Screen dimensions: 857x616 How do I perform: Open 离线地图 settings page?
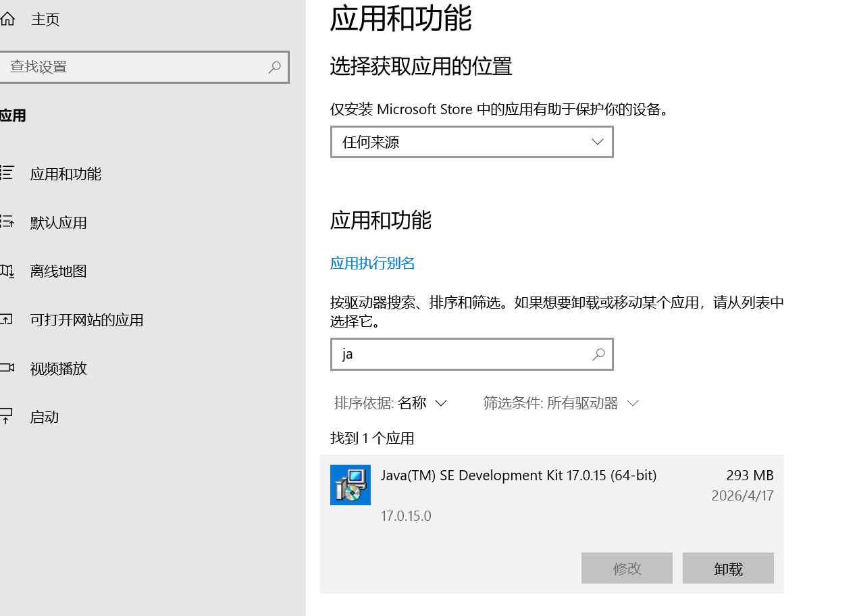click(x=58, y=271)
